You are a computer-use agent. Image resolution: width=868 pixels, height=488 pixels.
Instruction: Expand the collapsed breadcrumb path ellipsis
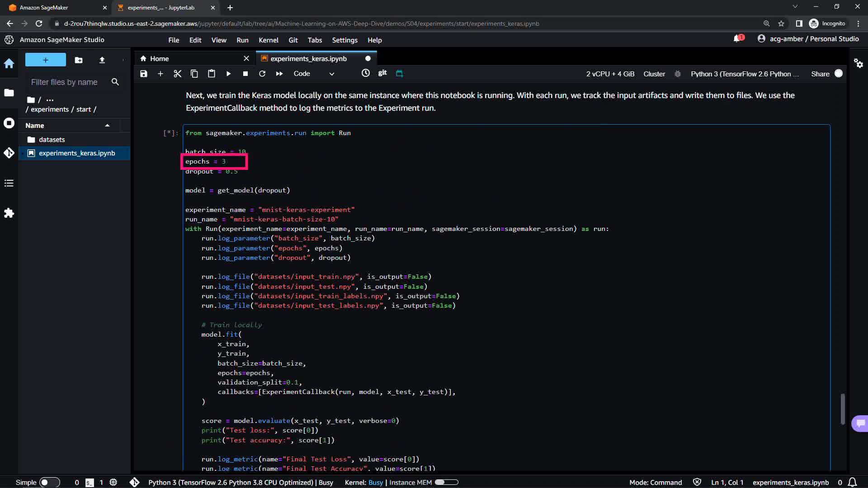coord(50,99)
